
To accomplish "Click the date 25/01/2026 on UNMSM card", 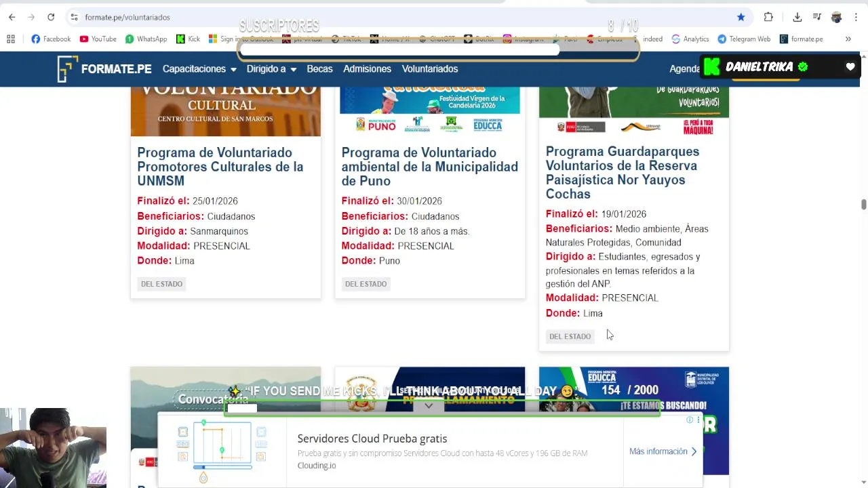I will click(x=215, y=201).
